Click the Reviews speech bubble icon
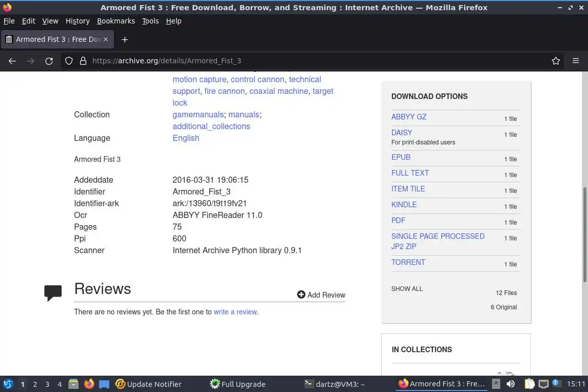The width and height of the screenshot is (588, 392). click(x=53, y=293)
